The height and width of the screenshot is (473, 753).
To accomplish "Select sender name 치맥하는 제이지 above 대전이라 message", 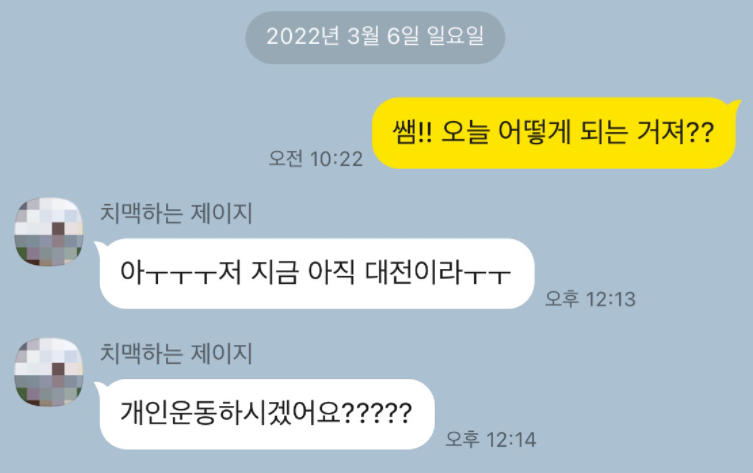I will [176, 213].
